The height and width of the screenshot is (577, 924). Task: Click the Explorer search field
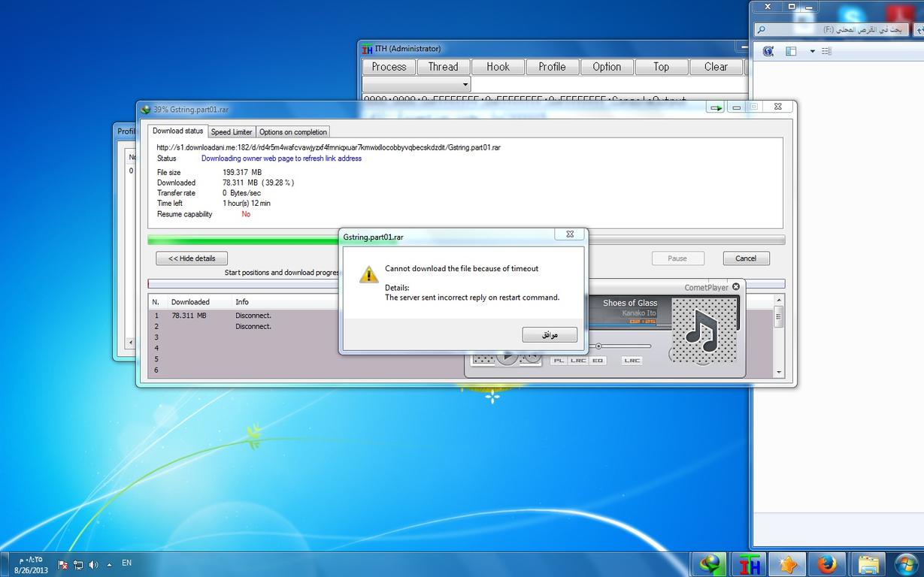[835, 29]
